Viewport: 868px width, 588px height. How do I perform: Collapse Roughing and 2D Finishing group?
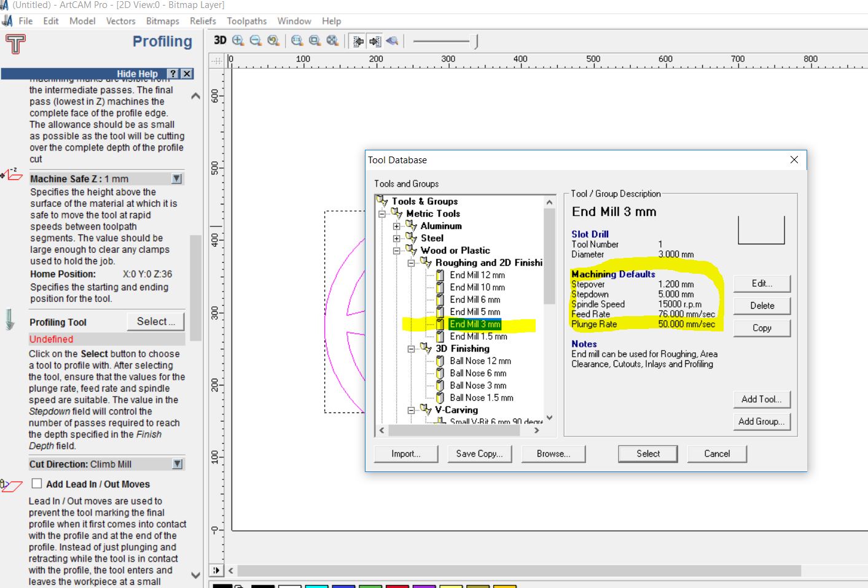[412, 263]
